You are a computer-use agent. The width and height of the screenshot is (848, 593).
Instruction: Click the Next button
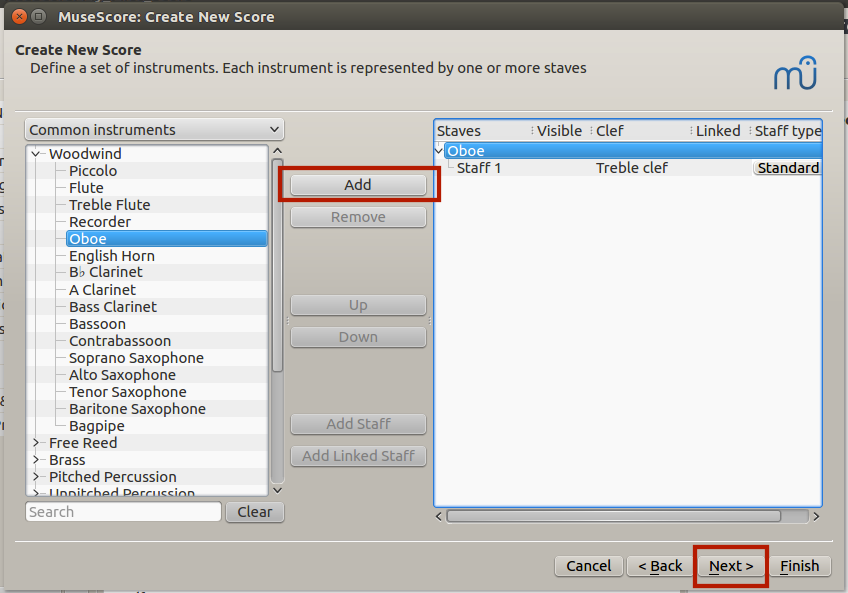[731, 566]
